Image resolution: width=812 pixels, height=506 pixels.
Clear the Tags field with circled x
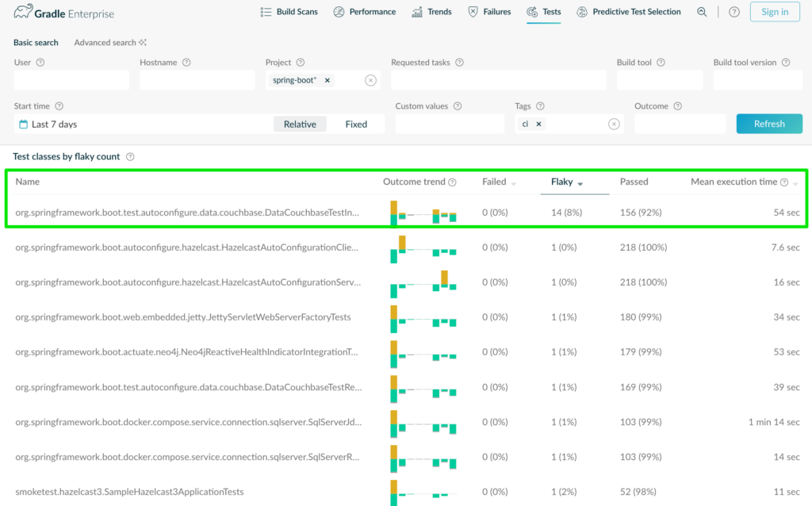pyautogui.click(x=614, y=124)
